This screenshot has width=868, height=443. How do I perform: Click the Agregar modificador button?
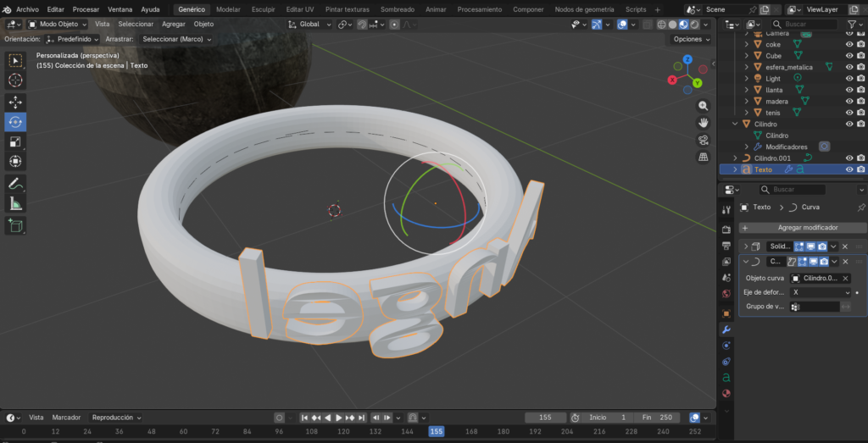coord(803,228)
